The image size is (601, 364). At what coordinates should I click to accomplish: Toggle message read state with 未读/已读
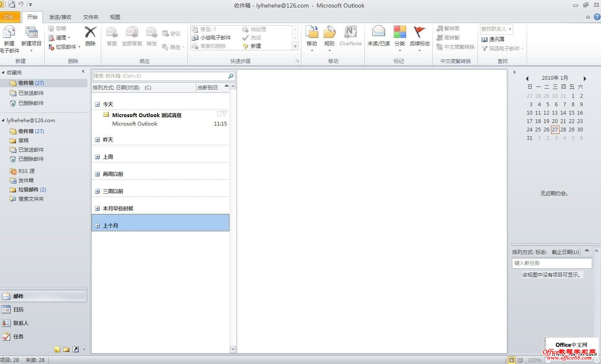coord(378,37)
